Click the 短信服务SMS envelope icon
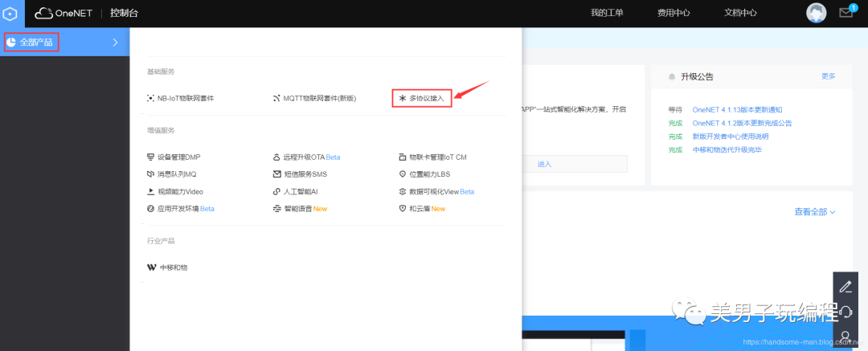This screenshot has height=351, width=868. (x=276, y=173)
